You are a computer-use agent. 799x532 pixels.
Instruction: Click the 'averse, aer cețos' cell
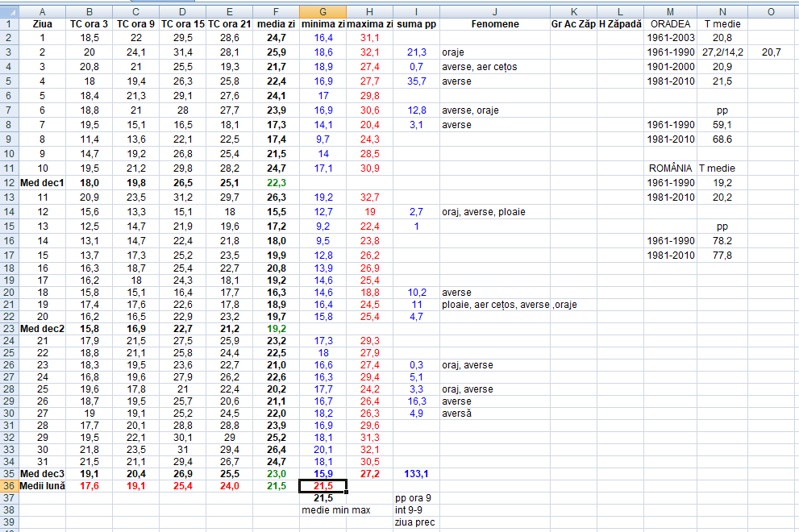pyautogui.click(x=495, y=67)
